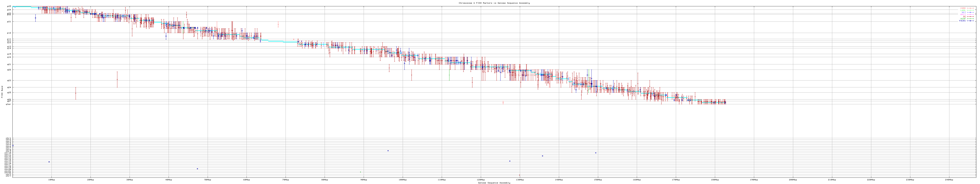Screen dimensions: 980x184
Task: Click the 'Genome Sequence Assembly' x-axis label
Action: [494, 183]
